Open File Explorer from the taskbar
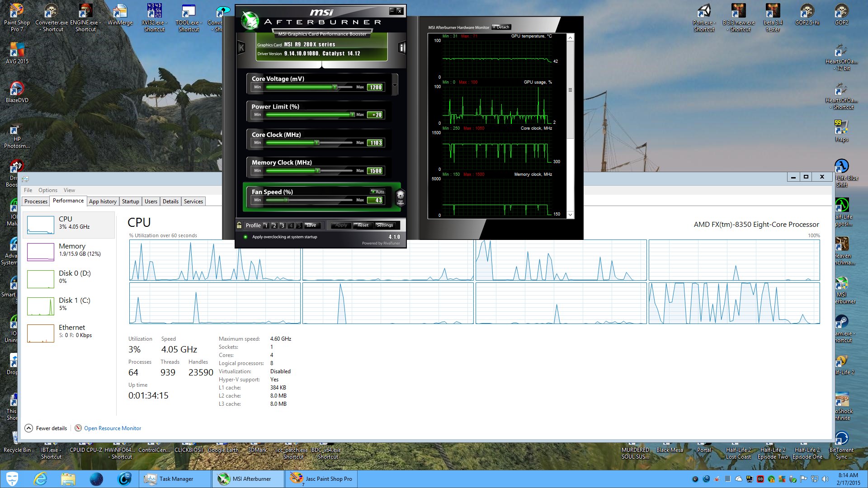 click(x=68, y=479)
